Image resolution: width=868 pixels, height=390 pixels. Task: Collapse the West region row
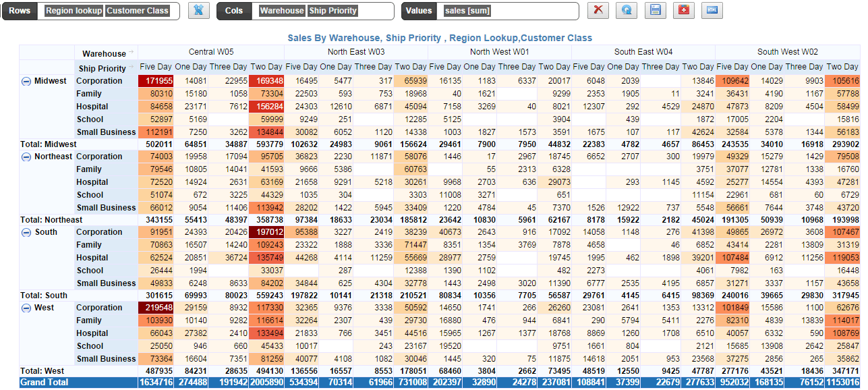(x=26, y=307)
